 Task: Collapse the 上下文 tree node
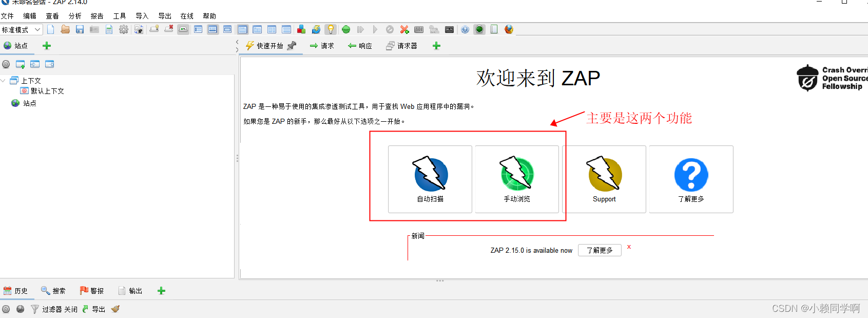(x=3, y=81)
